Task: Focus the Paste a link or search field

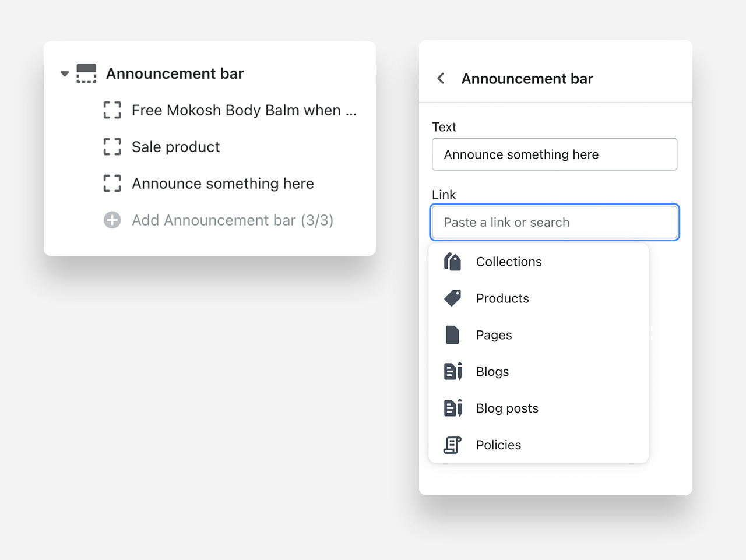Action: click(x=554, y=222)
